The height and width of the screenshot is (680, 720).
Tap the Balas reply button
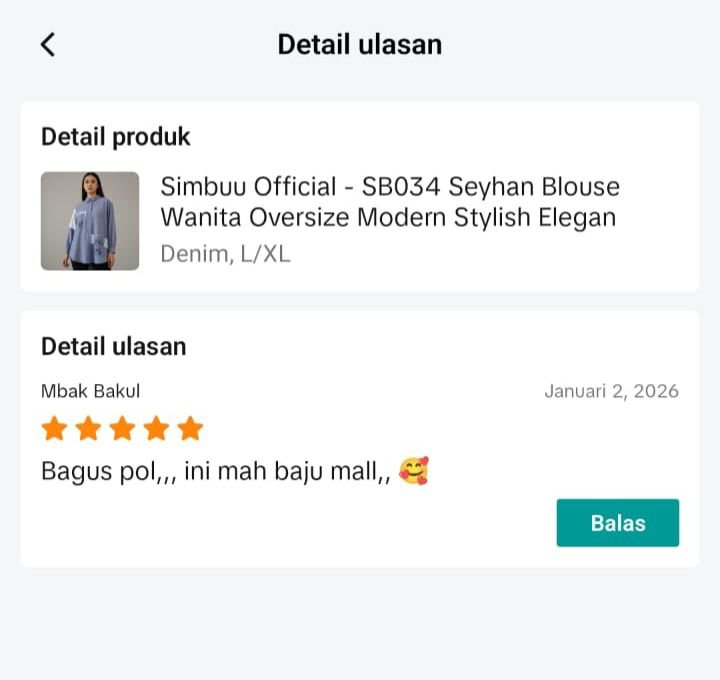[618, 523]
